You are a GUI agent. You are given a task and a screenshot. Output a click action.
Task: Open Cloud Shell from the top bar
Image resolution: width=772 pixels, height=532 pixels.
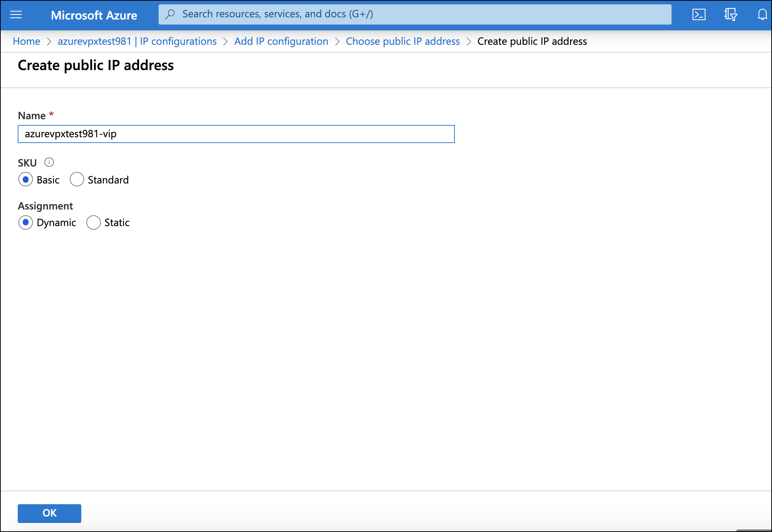(699, 15)
